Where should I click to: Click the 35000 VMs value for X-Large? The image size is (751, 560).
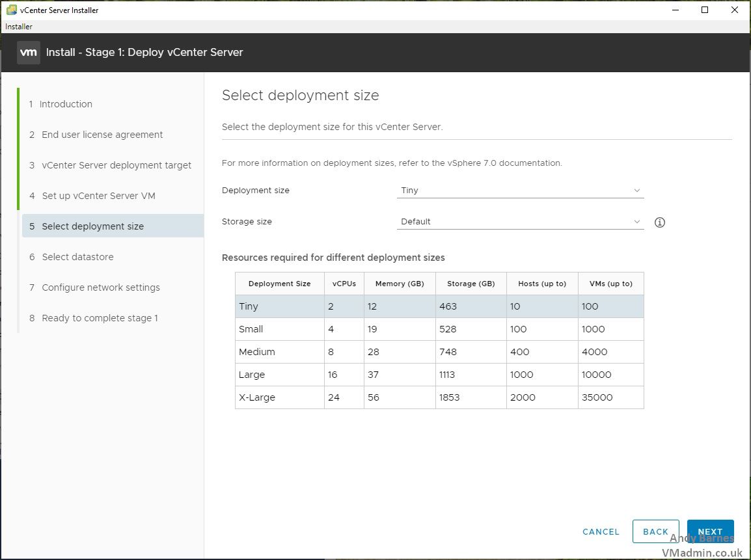(x=597, y=397)
